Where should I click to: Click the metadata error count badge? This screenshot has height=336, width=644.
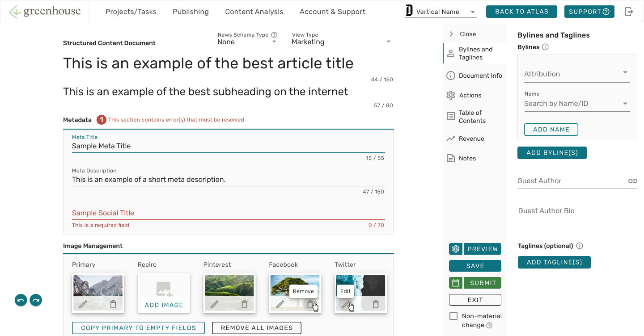[x=102, y=120]
